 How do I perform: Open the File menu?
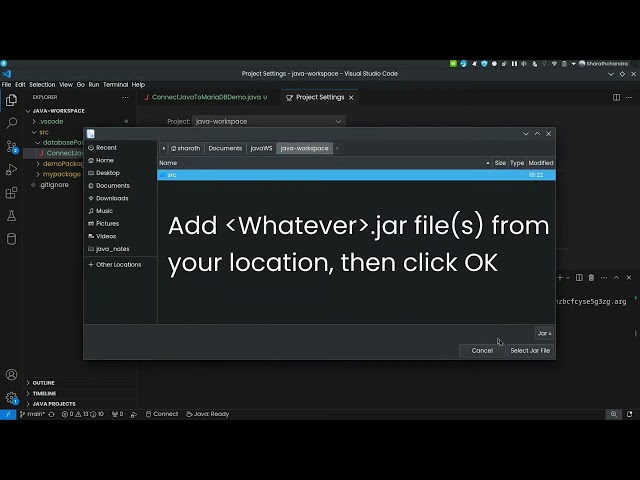click(x=7, y=85)
